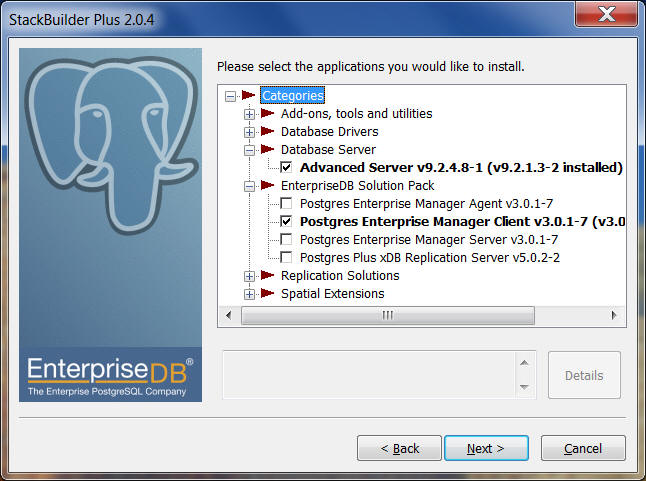Click the horizontal scrollbar thumb
Viewport: 646px width, 481px height.
(x=388, y=315)
